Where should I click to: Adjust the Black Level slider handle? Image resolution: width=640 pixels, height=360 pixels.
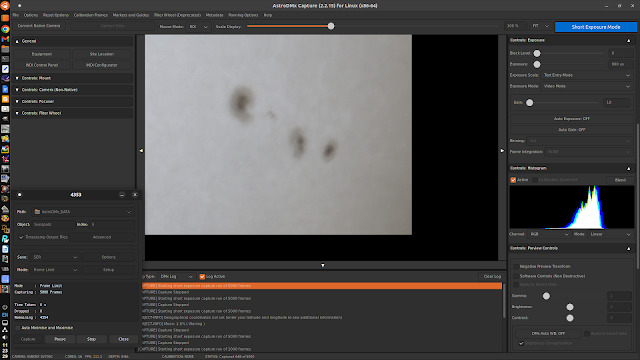(x=537, y=53)
